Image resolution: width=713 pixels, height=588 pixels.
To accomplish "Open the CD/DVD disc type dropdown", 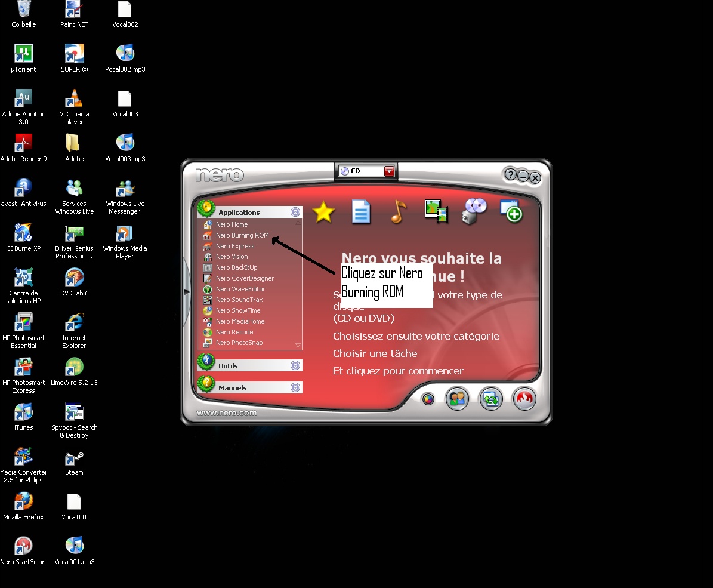I will (x=389, y=171).
